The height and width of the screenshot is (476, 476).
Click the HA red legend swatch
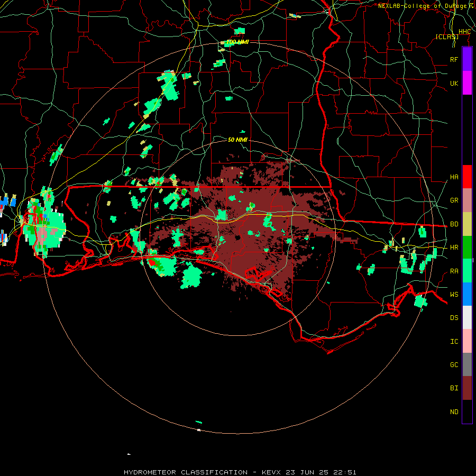[x=467, y=177]
